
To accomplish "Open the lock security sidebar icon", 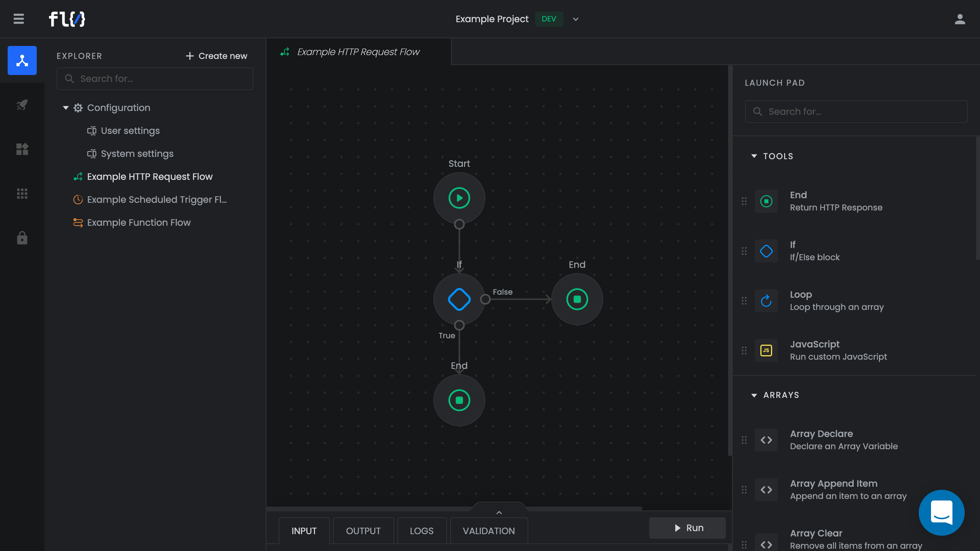I will click(x=22, y=238).
